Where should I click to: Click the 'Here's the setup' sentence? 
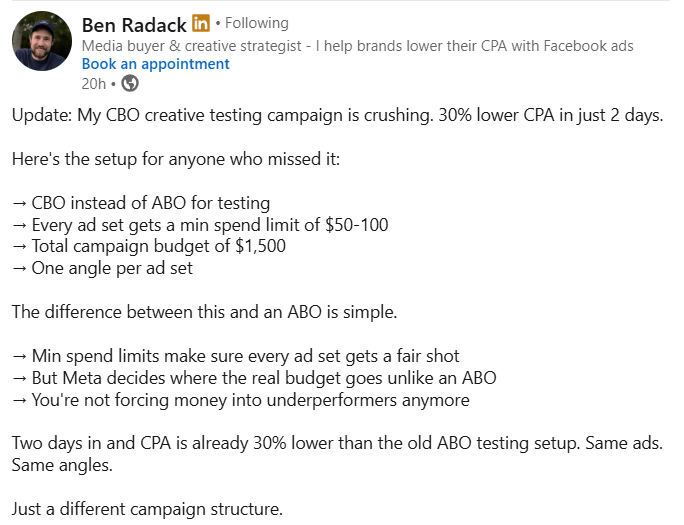coord(176,159)
